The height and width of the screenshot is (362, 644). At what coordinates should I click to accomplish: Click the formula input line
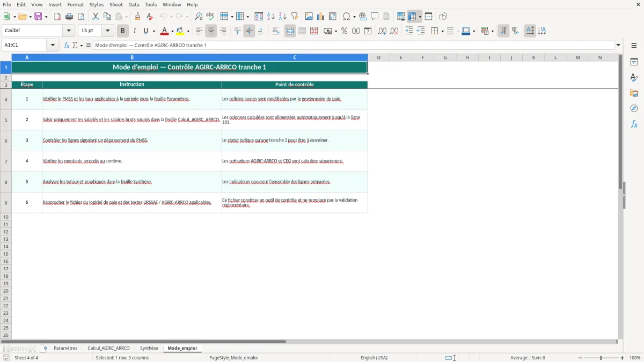354,45
